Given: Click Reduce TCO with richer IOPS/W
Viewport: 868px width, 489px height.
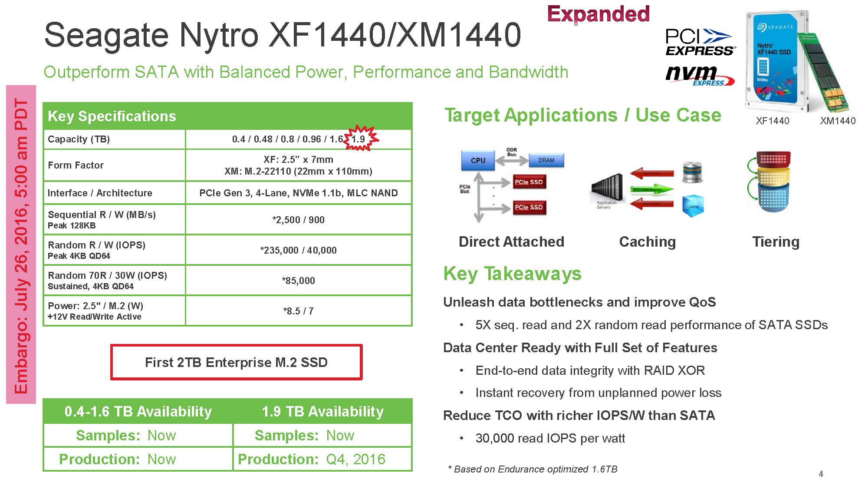Looking at the screenshot, I should (579, 416).
